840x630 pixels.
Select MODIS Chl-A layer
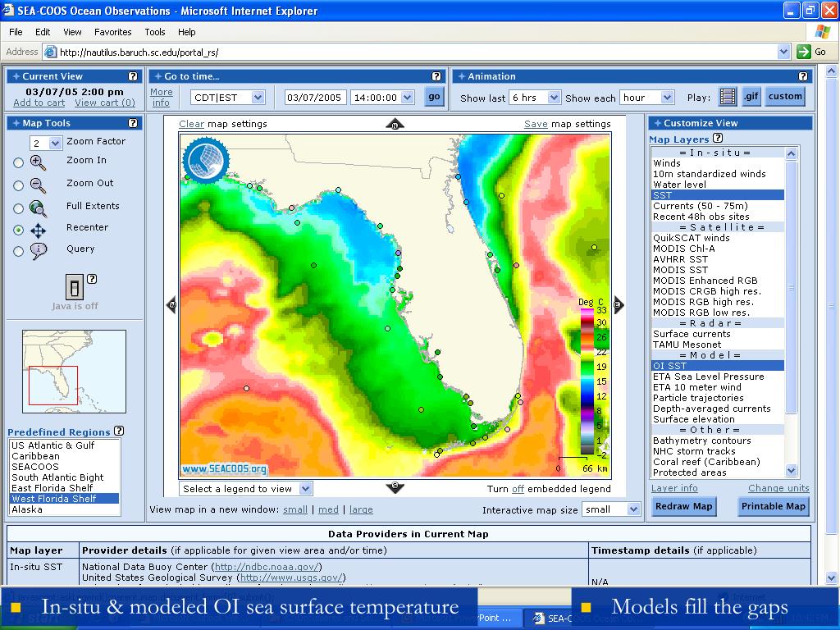683,249
